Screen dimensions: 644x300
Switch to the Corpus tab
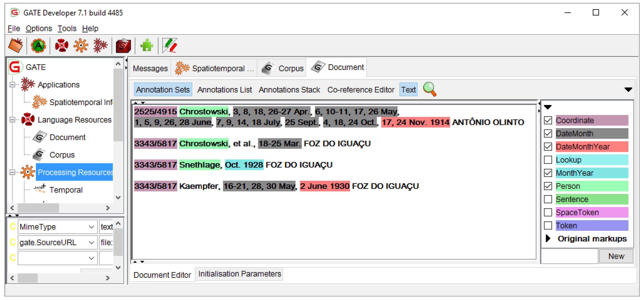pos(282,68)
